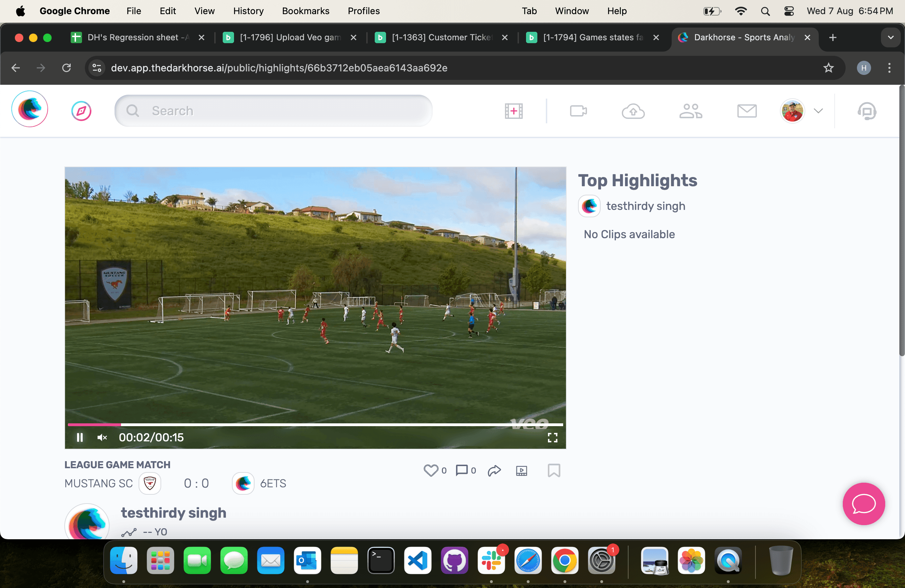Select the 6ETS team name

pyautogui.click(x=273, y=483)
